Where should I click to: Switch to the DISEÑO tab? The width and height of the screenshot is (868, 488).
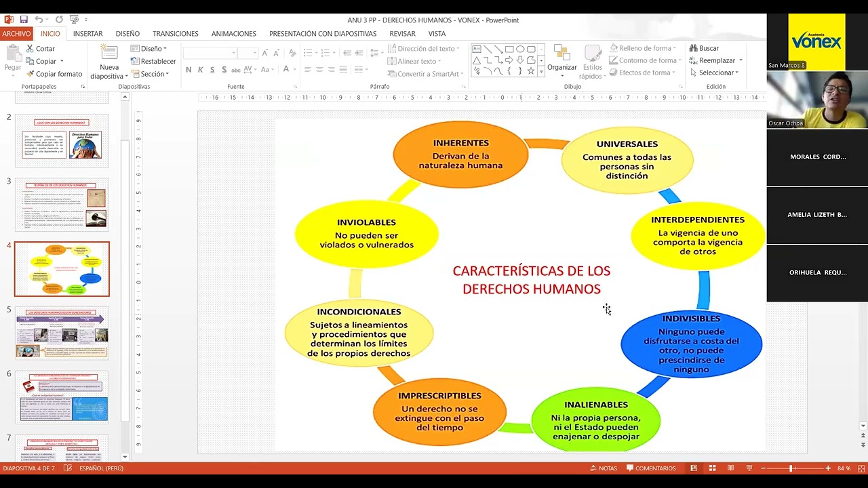coord(127,34)
